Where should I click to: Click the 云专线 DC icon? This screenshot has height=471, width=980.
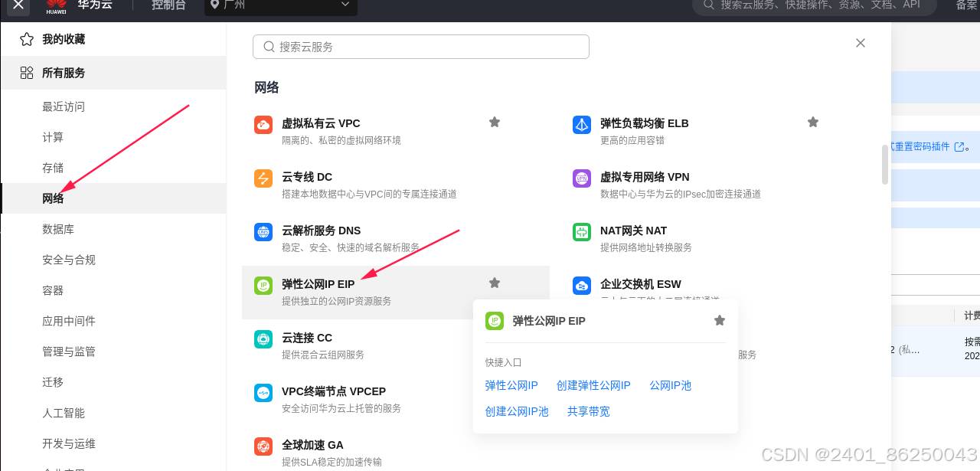tap(263, 178)
